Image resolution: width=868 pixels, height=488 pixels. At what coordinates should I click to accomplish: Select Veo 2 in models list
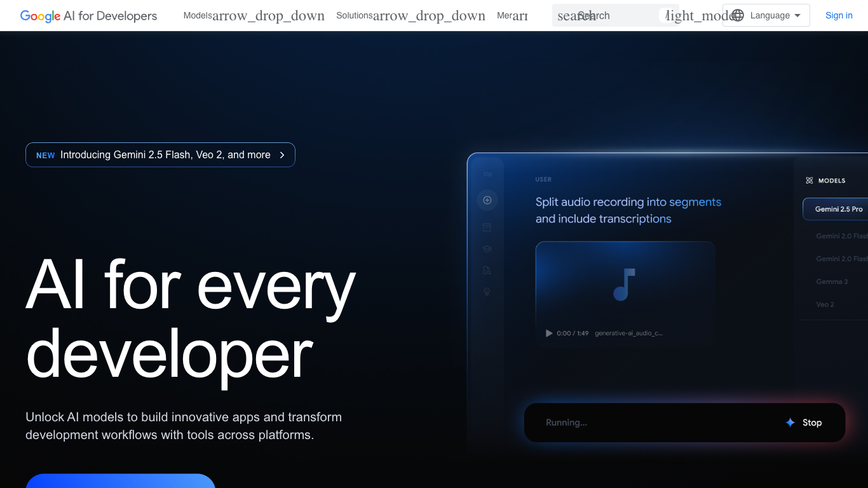click(825, 304)
